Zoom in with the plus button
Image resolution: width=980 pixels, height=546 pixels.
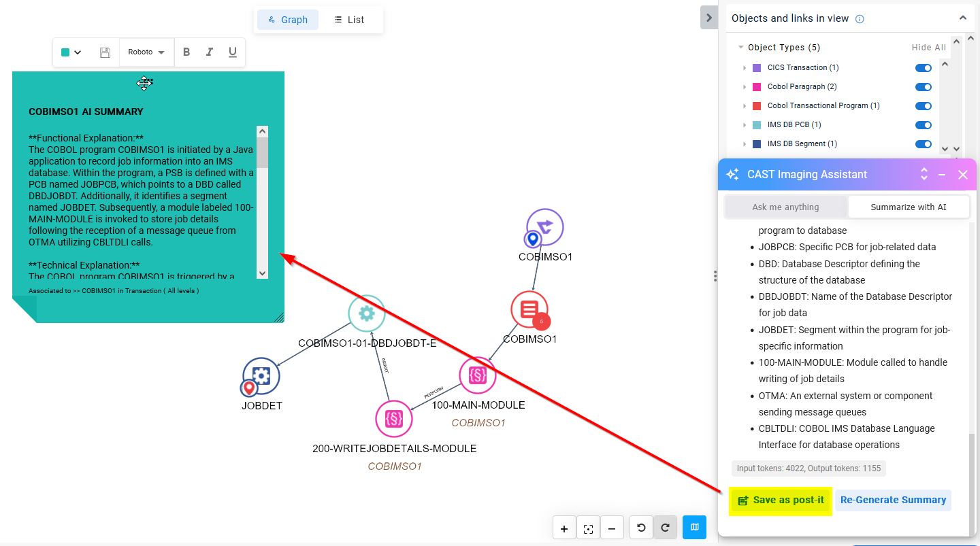(x=564, y=528)
